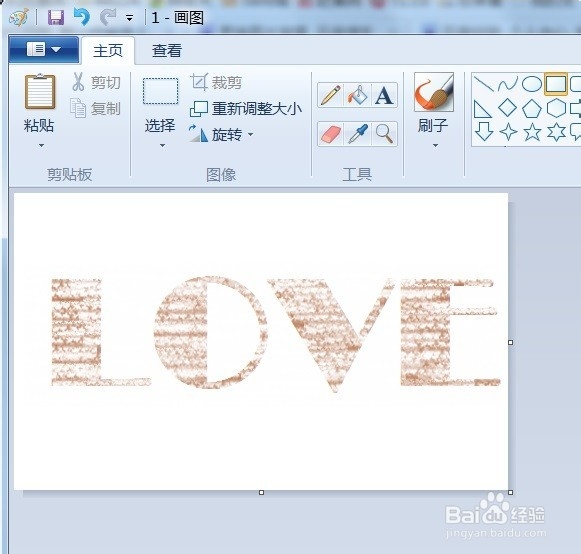Select the Four-point star shape
The width and height of the screenshot is (581, 554).
508,132
